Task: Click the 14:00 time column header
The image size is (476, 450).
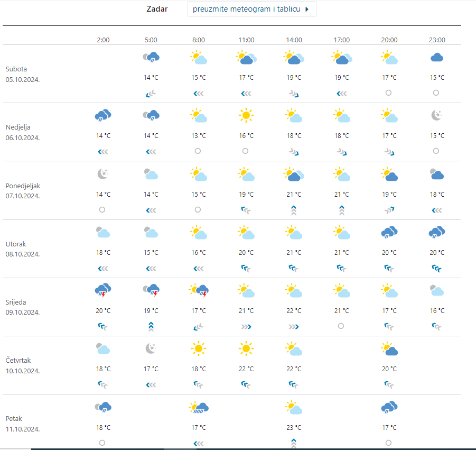Action: point(294,40)
